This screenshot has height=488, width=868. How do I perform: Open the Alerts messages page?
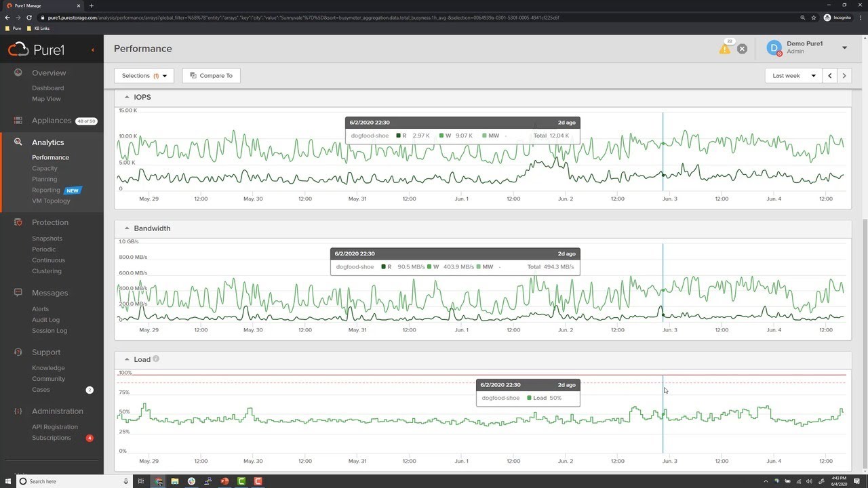click(40, 309)
